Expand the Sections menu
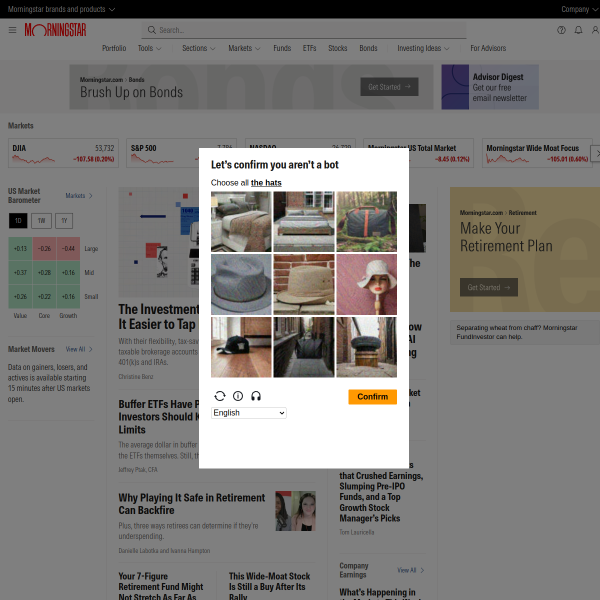The width and height of the screenshot is (600, 600). point(199,48)
